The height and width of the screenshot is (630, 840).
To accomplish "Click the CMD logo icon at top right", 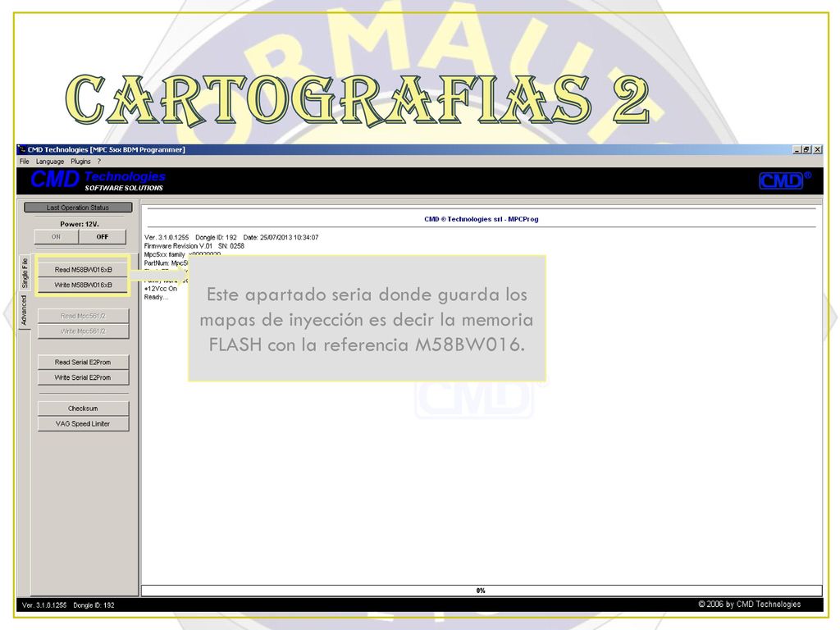I will pos(785,180).
